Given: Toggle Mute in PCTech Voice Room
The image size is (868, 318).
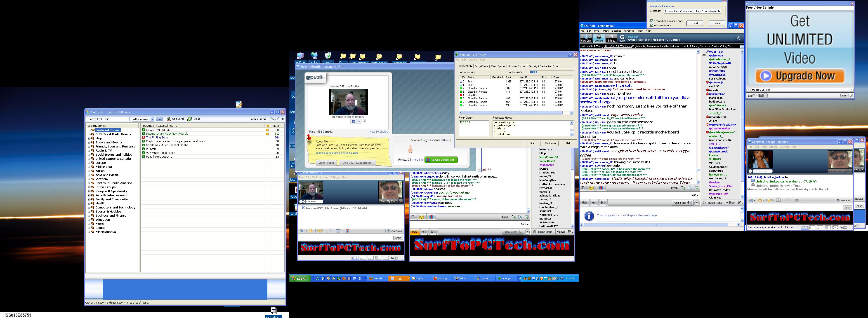Looking at the screenshot, I should 584,203.
